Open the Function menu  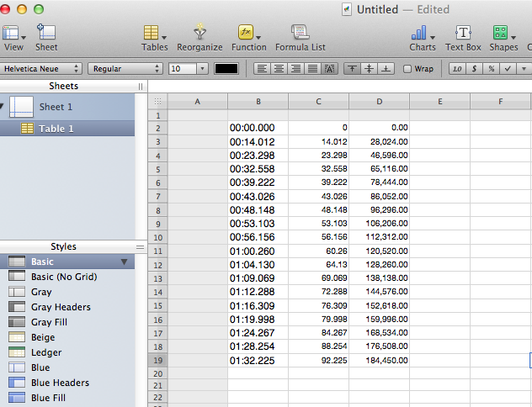click(248, 38)
